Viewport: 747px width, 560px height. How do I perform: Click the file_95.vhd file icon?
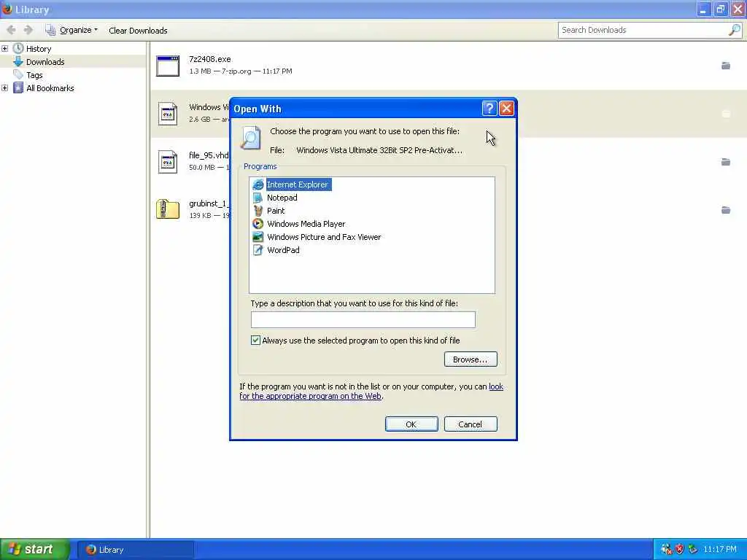168,162
